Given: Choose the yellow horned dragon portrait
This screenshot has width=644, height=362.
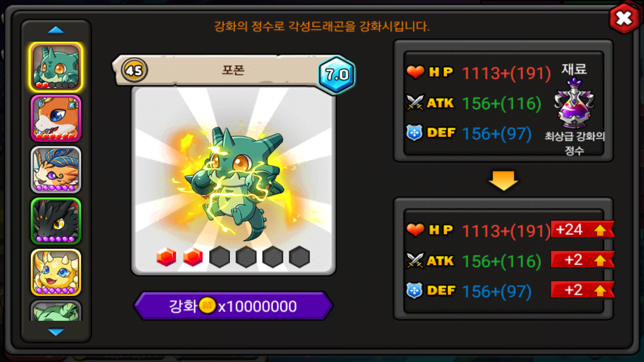Looking at the screenshot, I should point(56,273).
